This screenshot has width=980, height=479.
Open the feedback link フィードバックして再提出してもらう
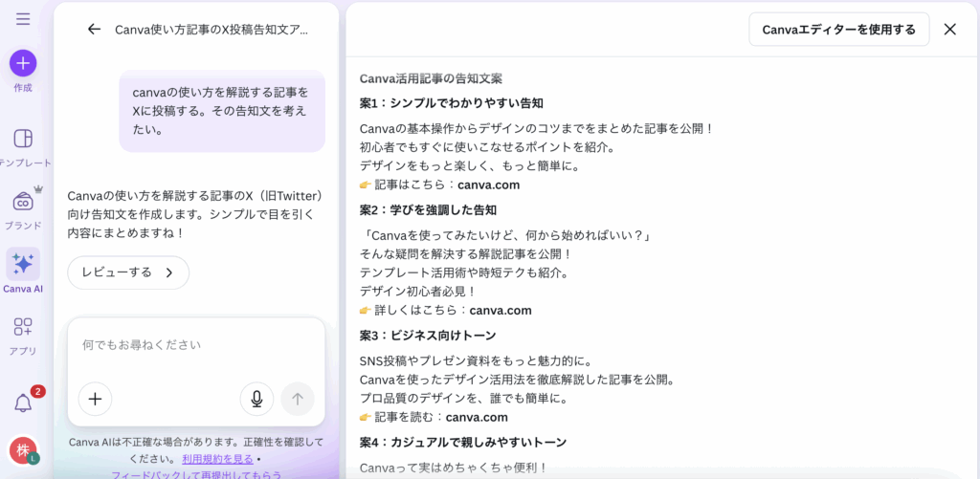click(196, 474)
